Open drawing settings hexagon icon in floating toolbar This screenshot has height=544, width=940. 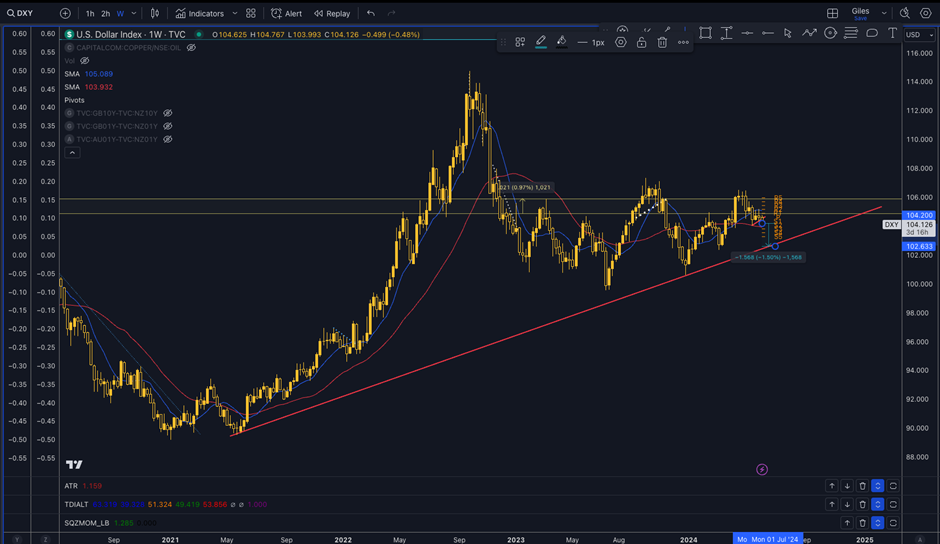(621, 42)
